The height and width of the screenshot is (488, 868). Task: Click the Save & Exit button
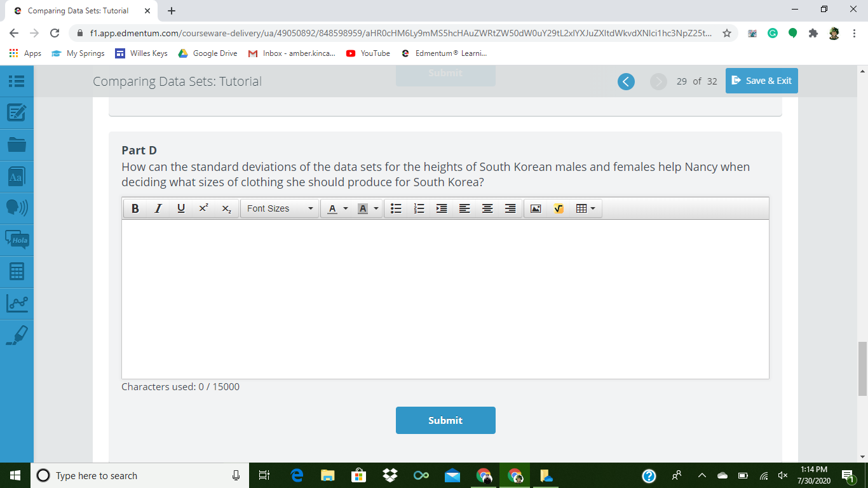click(x=762, y=81)
